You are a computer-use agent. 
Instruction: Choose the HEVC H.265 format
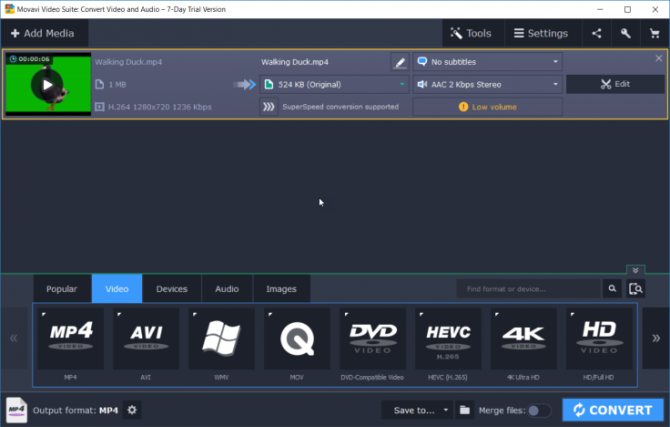point(448,339)
